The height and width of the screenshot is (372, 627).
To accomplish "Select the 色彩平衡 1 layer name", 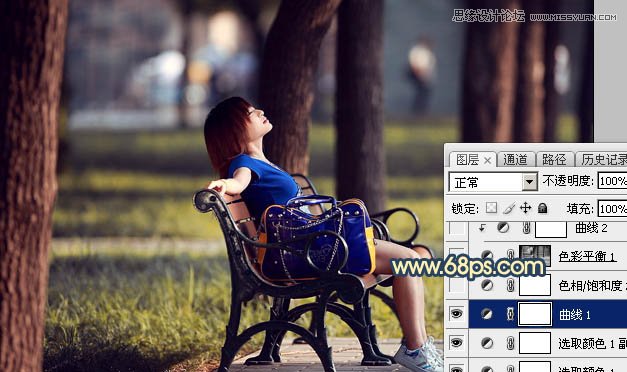I will [x=587, y=256].
